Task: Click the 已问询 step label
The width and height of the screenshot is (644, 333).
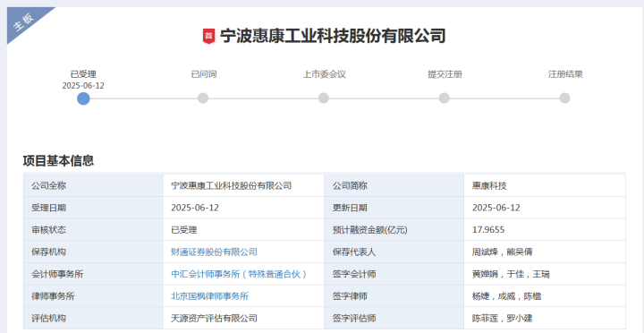Action: (204, 74)
